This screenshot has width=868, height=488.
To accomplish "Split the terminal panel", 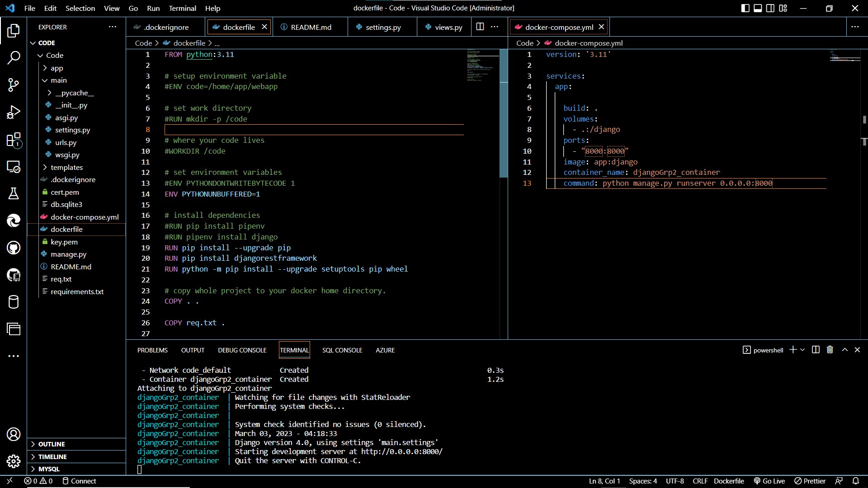I will tap(816, 350).
